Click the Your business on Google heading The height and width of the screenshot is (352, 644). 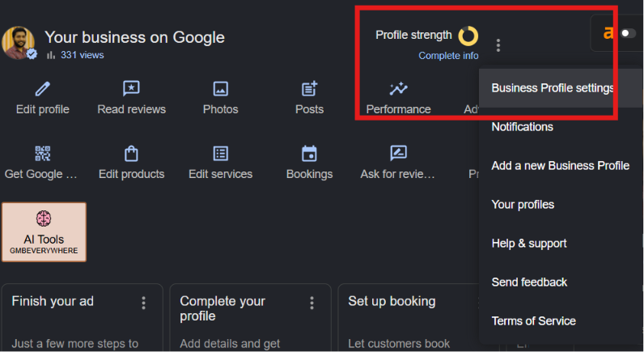[135, 37]
